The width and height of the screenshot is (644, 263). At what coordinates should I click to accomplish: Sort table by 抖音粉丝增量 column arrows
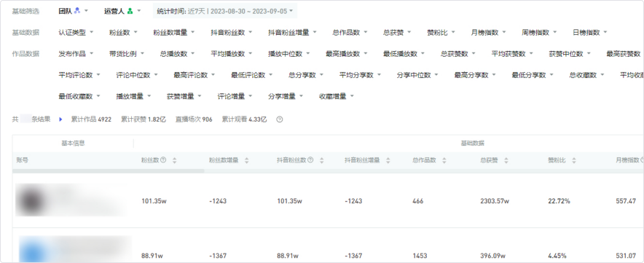pos(388,160)
